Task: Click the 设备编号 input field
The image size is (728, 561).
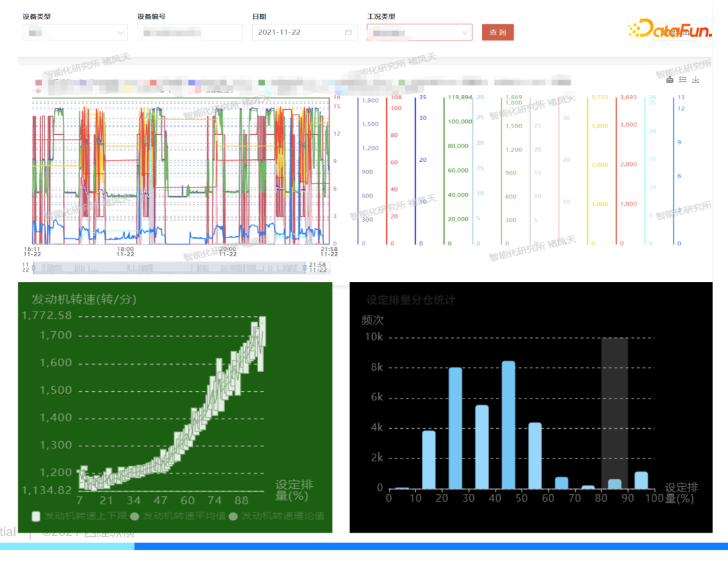Action: [x=190, y=32]
